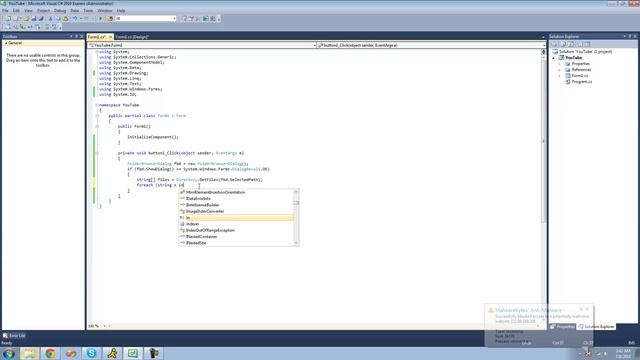Click first icon in Solution Explorer toolbar
Screen dimensions: 640x360
554,44
